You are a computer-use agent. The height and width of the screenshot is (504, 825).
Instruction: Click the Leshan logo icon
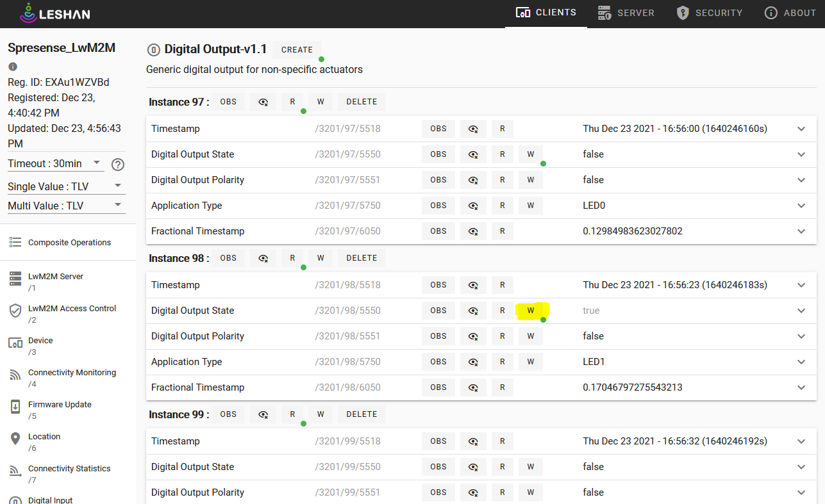[28, 13]
